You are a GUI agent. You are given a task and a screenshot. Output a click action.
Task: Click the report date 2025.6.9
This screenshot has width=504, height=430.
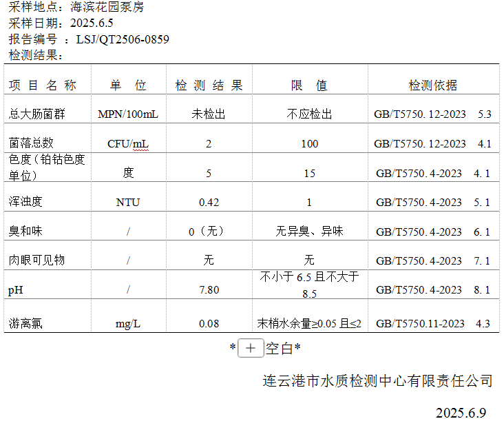pos(461,413)
